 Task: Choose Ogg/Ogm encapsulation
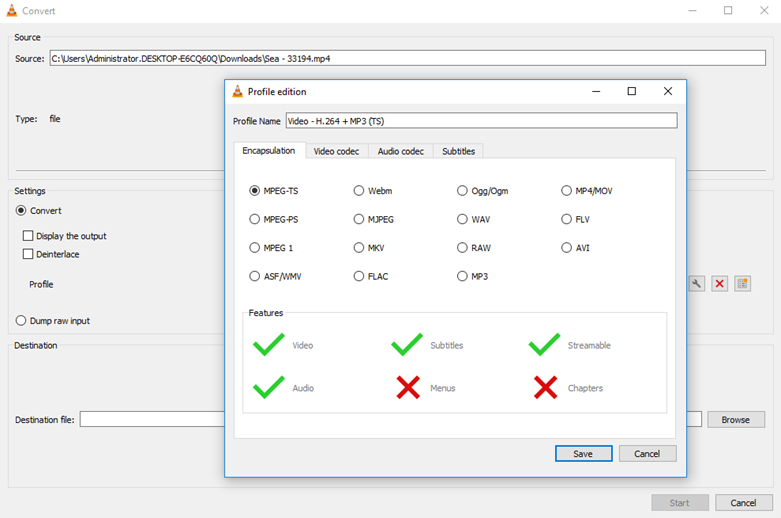(x=462, y=191)
